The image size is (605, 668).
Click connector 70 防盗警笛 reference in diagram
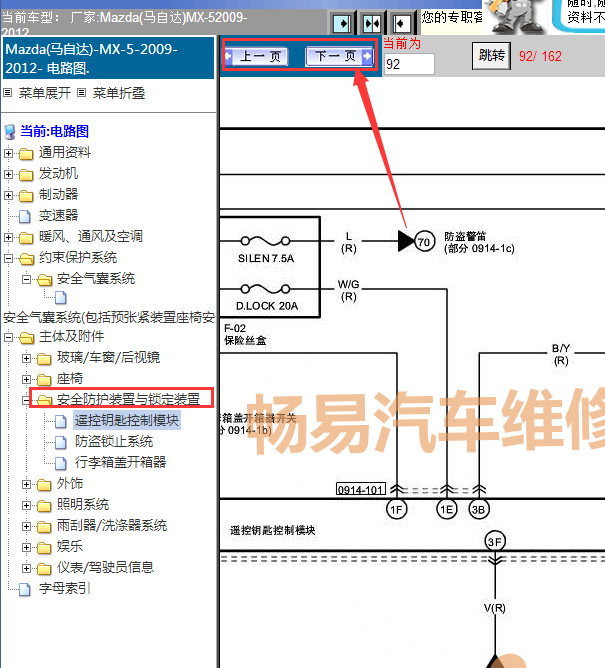point(424,242)
